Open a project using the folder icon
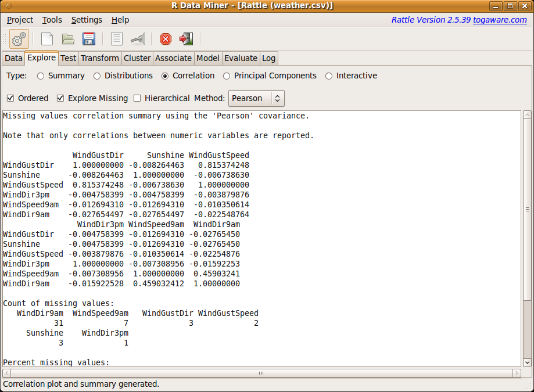Image resolution: width=534 pixels, height=392 pixels. point(68,38)
